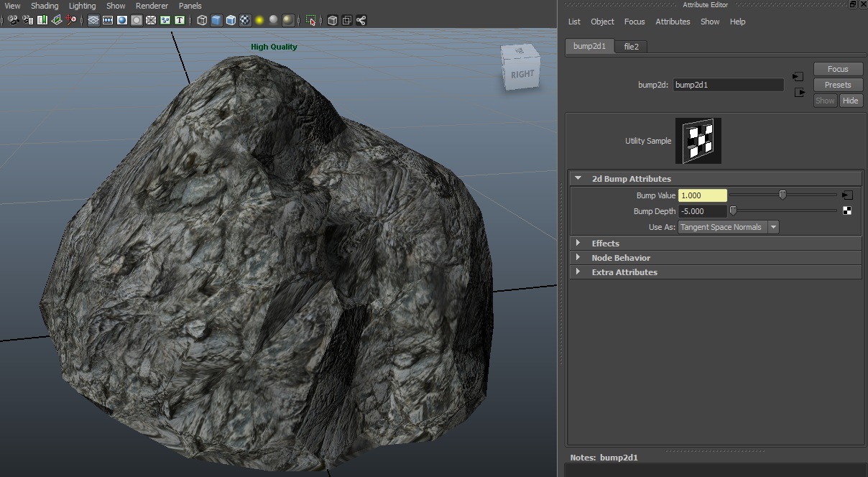Click the Notes text area
Viewport: 868px width, 477px height.
(716, 471)
